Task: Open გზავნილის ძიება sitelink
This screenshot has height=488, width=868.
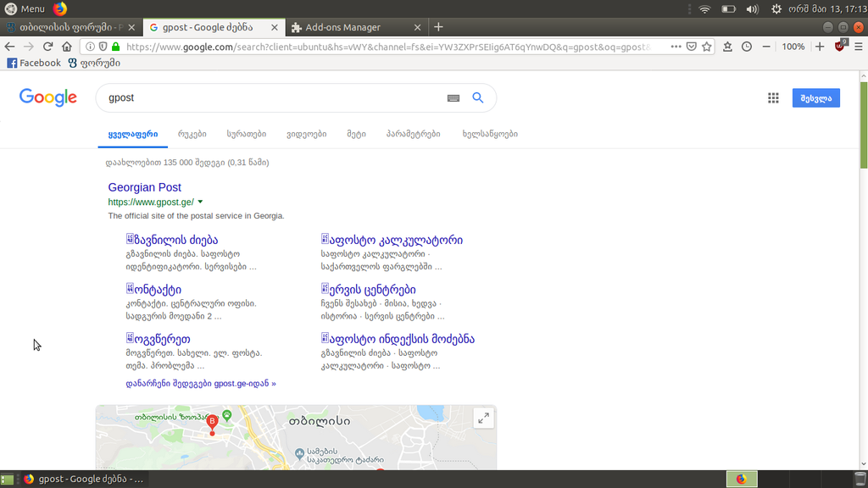Action: [x=172, y=240]
